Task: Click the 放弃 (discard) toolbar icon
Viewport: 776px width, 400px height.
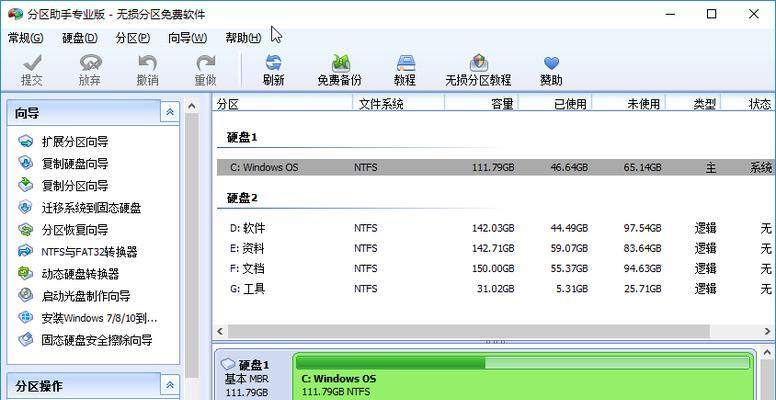Action: [90, 63]
